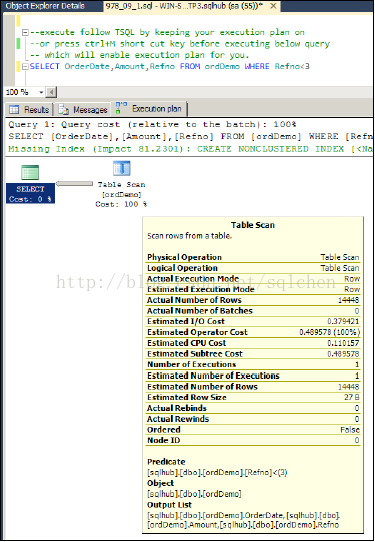This screenshot has width=375, height=542.
Task: Click the Results tab grid icon
Action: [x=14, y=110]
